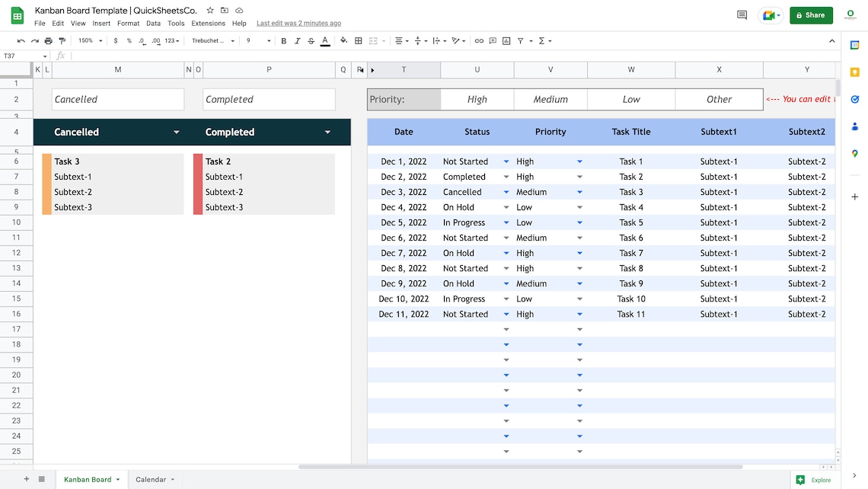Apply currency format with dollar icon

(x=116, y=41)
